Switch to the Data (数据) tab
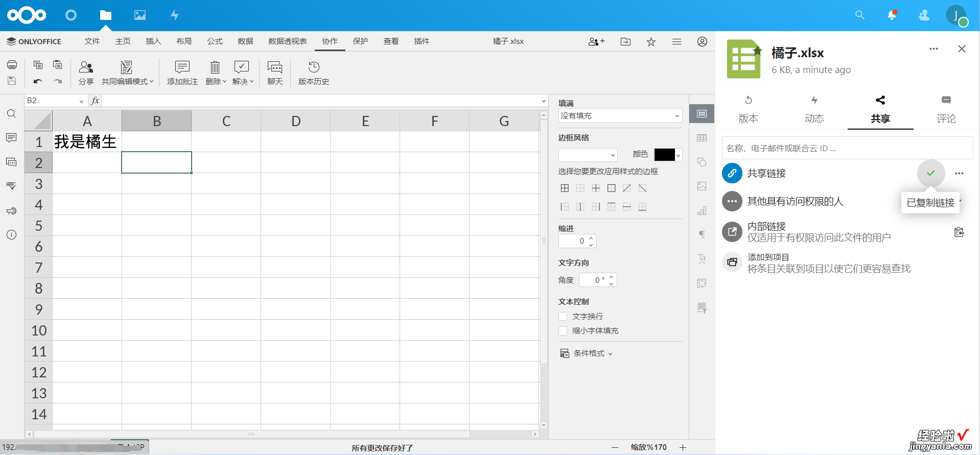This screenshot has width=980, height=455. click(x=245, y=41)
